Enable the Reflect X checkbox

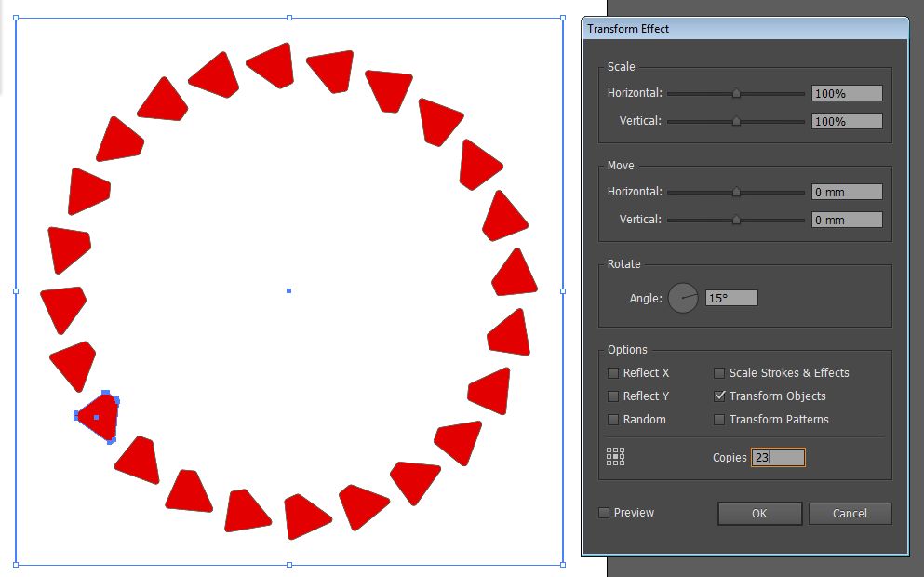pyautogui.click(x=613, y=373)
